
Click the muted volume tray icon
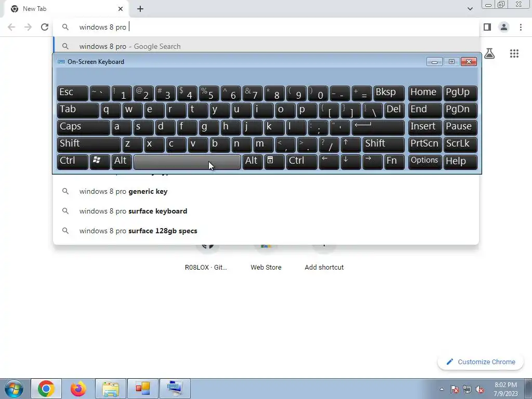pos(480,389)
